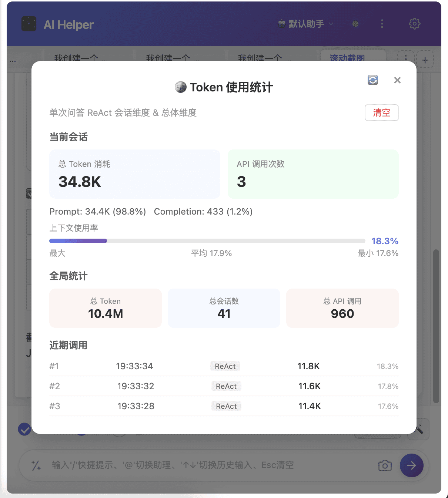The height and width of the screenshot is (498, 448).
Task: Click the page scrollbar on the right
Action: click(436, 326)
